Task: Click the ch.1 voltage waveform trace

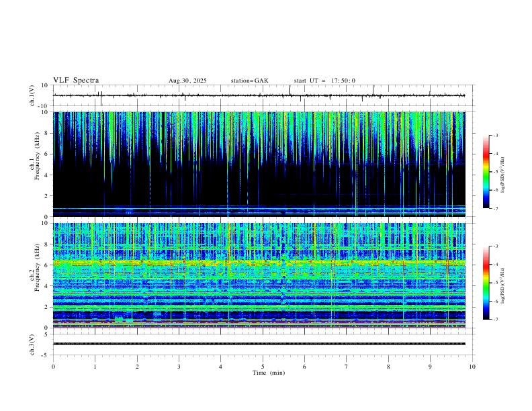Action: pyautogui.click(x=259, y=95)
